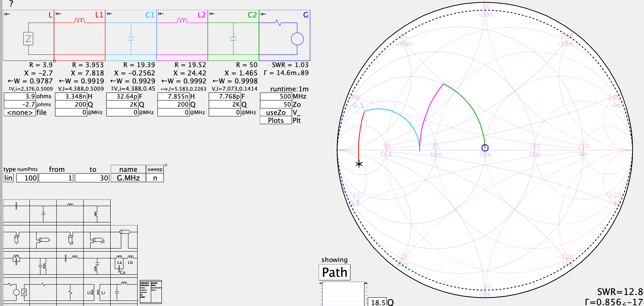
Task: Open the Plots option in generator
Action: [276, 120]
